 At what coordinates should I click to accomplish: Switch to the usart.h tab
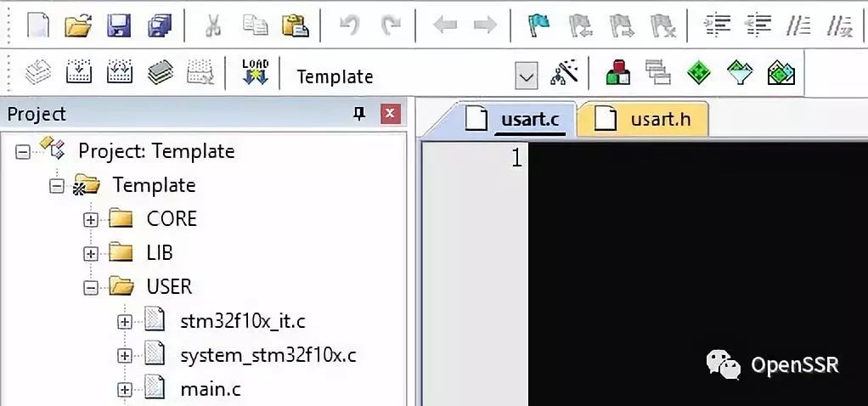point(643,119)
